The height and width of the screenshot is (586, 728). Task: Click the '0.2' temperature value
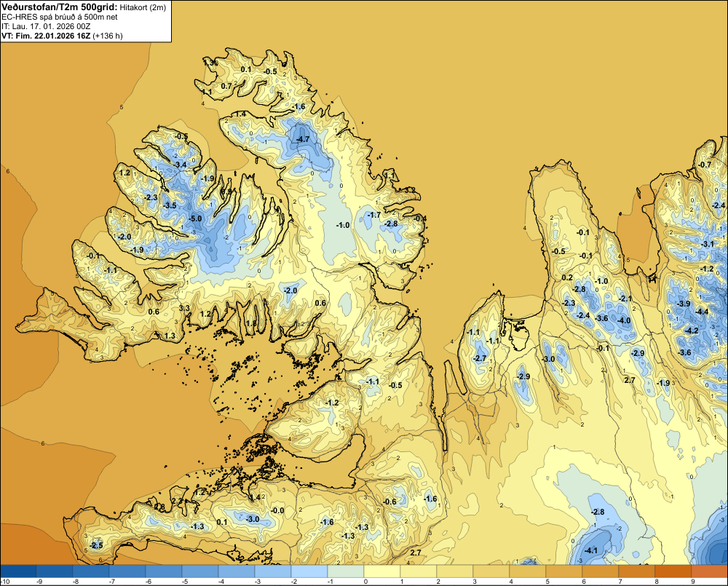pos(567,277)
